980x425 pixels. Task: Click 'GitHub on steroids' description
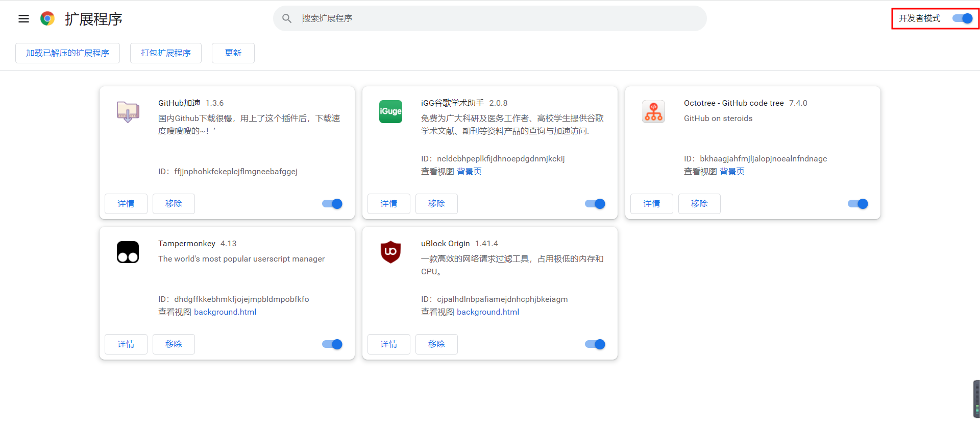pos(718,119)
